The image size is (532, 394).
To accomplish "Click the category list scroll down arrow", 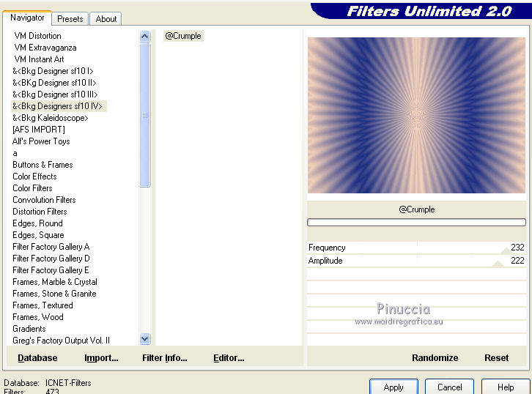I will (x=145, y=339).
